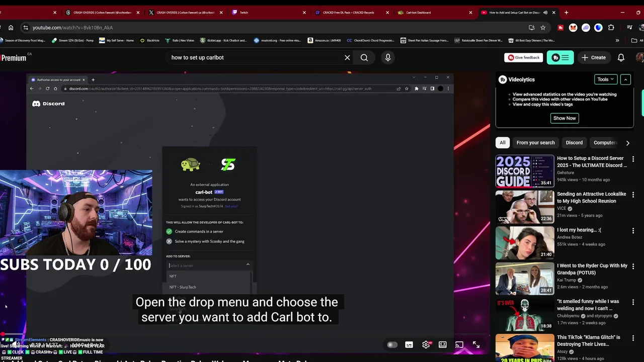Click the YouTube search magnifier button
Image resolution: width=644 pixels, height=362 pixels.
[364, 57]
